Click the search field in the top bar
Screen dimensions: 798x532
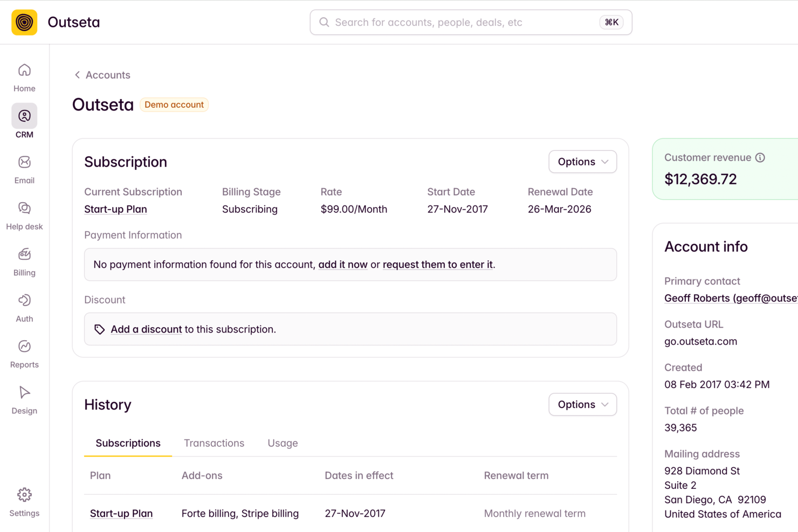coord(470,22)
